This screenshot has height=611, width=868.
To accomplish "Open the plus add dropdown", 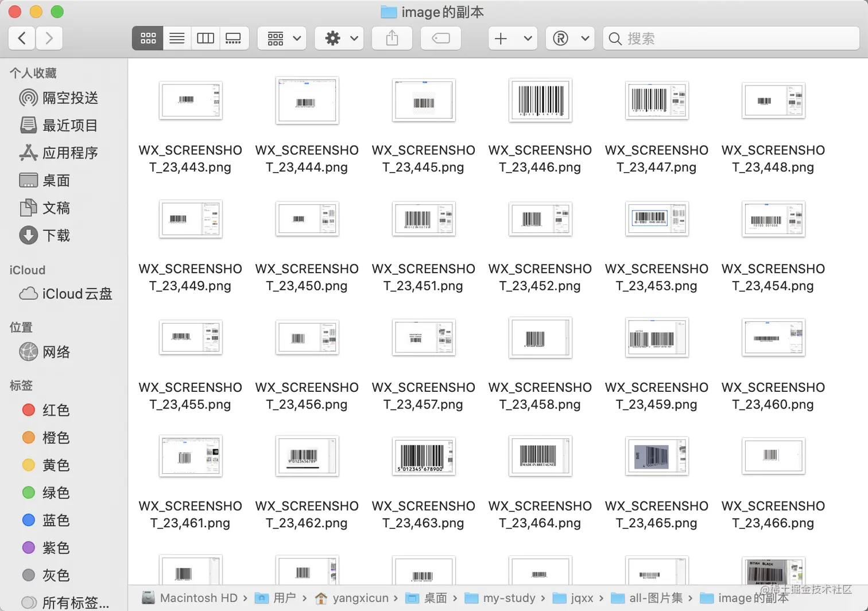I will (513, 38).
